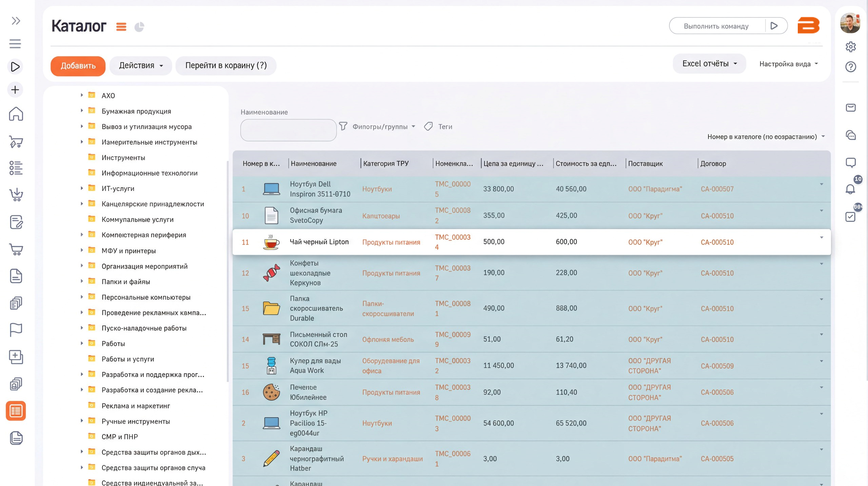Open the Excel отчёты dropdown
Screen dimensions: 868x486
coord(709,64)
